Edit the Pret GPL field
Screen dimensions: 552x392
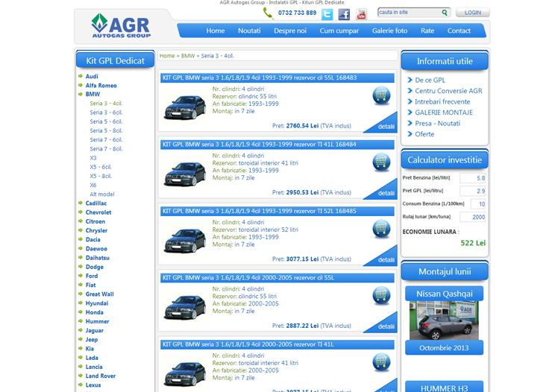(x=473, y=192)
